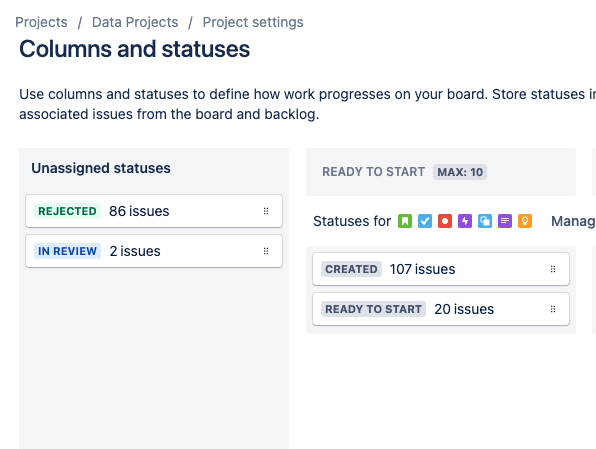596x449 pixels.
Task: Go to the Data Projects breadcrumb
Action: click(x=135, y=22)
